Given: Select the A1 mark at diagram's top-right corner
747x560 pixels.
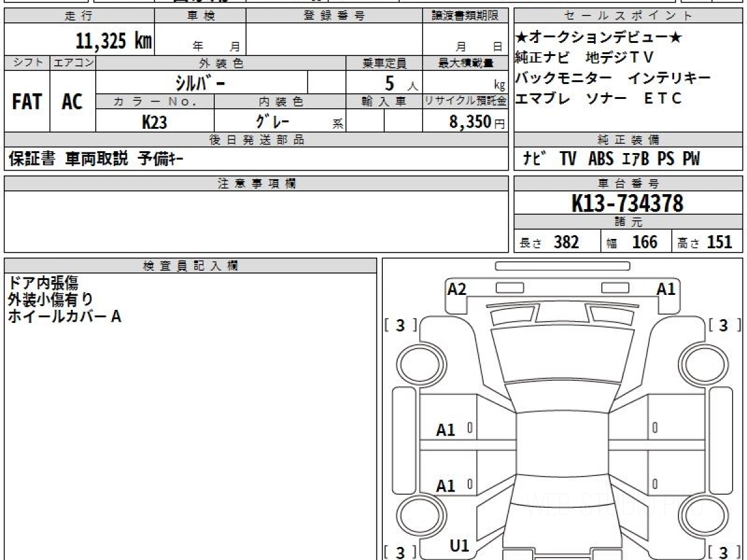Looking at the screenshot, I should pyautogui.click(x=666, y=289).
